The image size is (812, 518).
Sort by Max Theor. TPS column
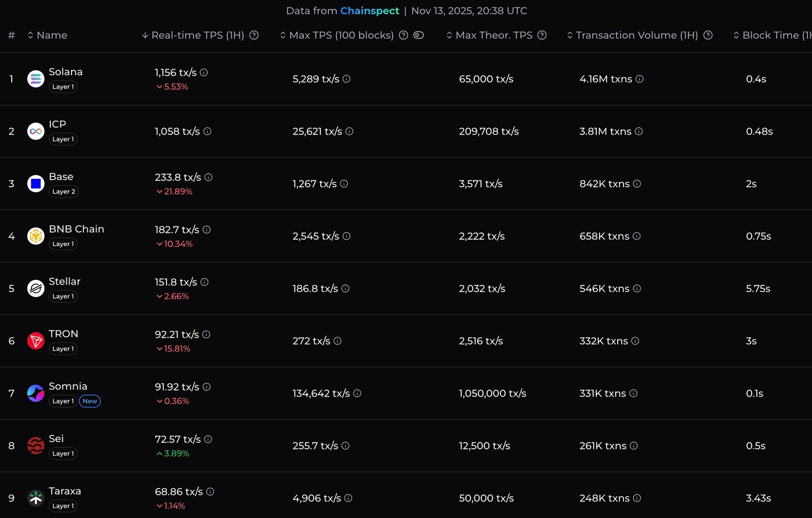(x=493, y=35)
